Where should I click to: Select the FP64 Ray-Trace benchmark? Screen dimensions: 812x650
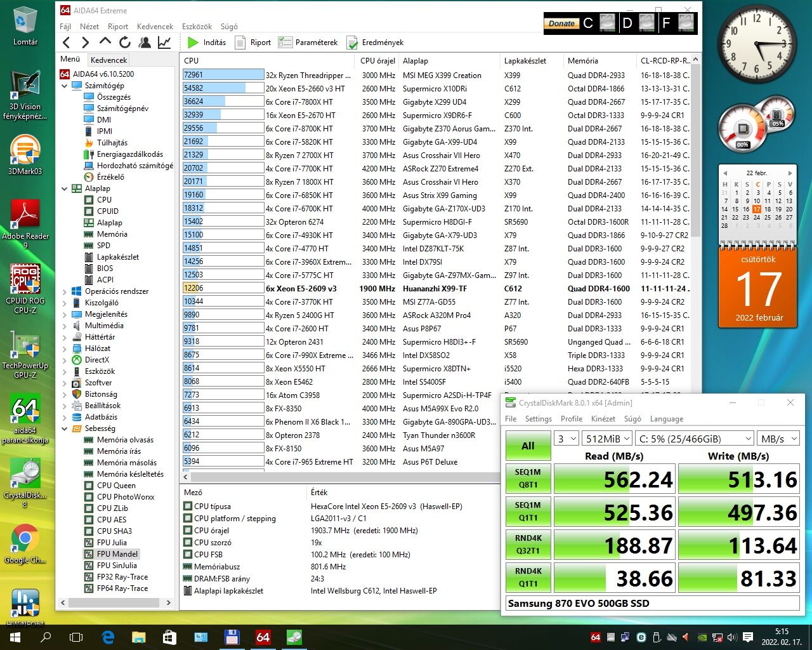pos(122,588)
